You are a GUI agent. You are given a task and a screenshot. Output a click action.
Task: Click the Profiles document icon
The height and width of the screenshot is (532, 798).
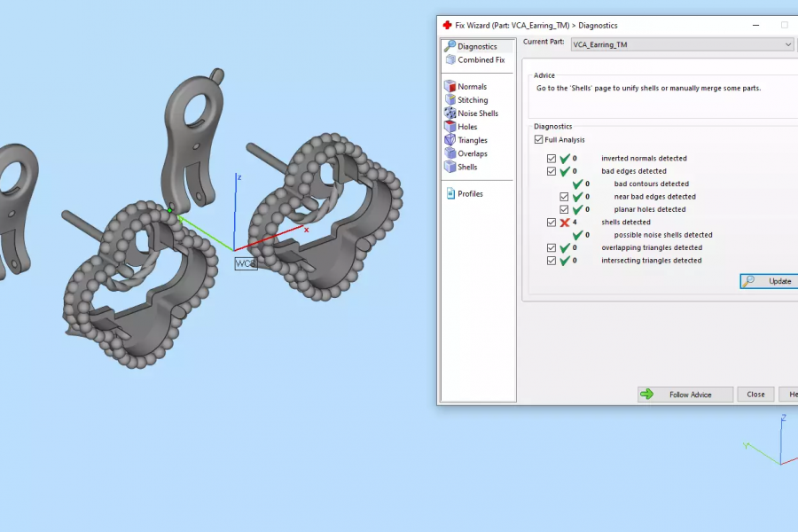pos(450,193)
